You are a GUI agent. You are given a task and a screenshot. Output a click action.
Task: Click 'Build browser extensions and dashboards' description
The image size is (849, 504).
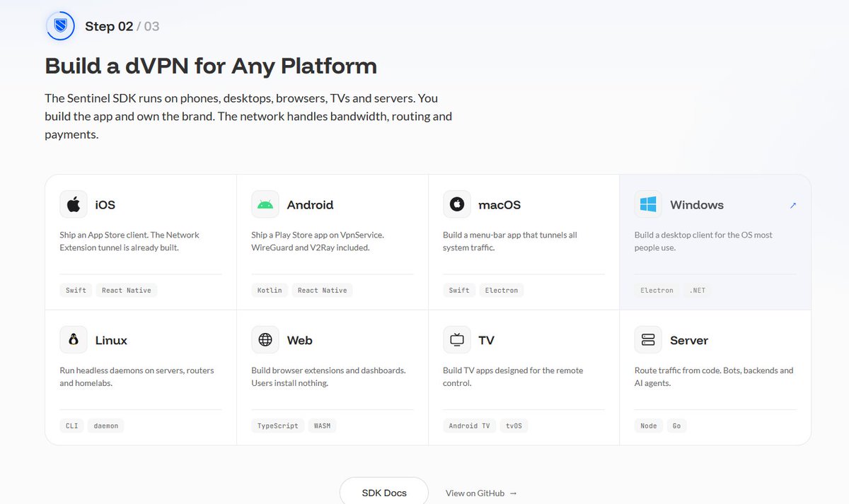coord(328,377)
